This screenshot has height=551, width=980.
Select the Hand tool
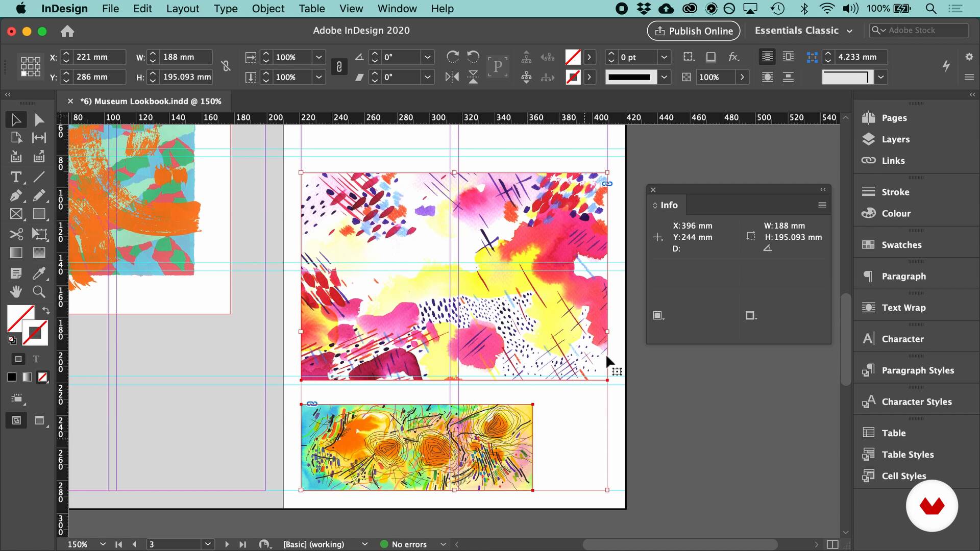click(16, 292)
